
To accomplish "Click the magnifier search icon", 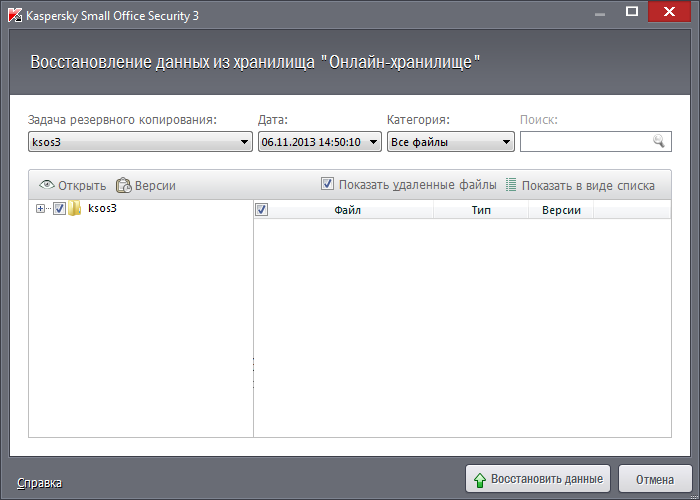I will point(658,141).
